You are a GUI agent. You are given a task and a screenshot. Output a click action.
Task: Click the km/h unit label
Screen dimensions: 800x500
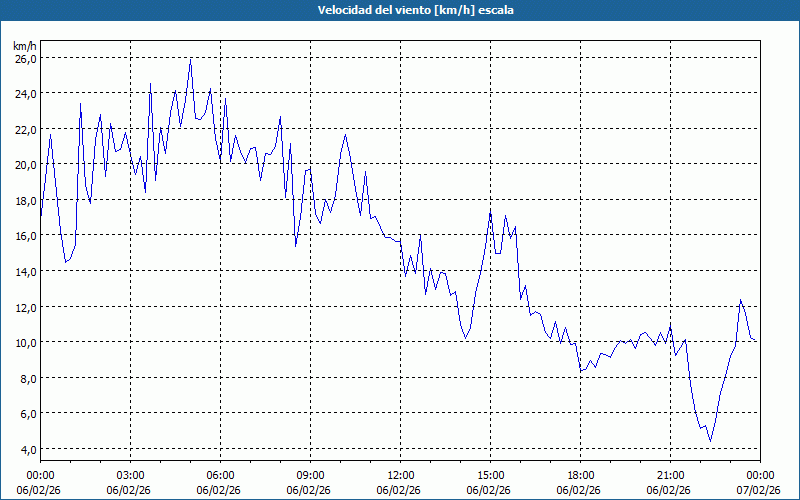point(25,46)
